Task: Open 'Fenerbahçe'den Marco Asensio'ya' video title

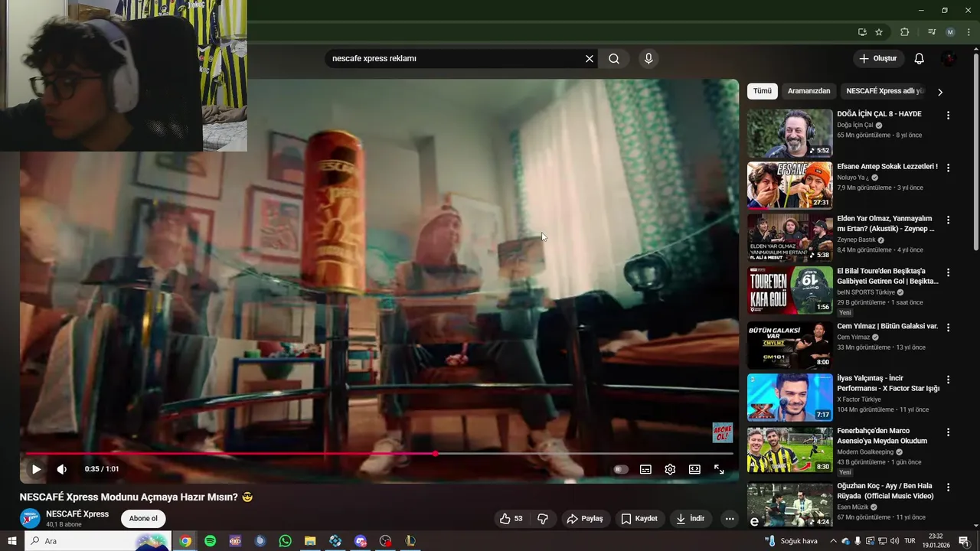Action: (x=882, y=436)
